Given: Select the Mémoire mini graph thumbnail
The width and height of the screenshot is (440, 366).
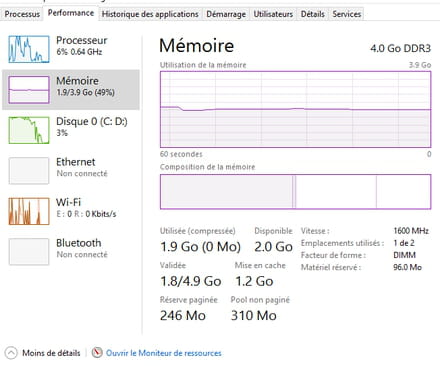Looking at the screenshot, I should [29, 90].
